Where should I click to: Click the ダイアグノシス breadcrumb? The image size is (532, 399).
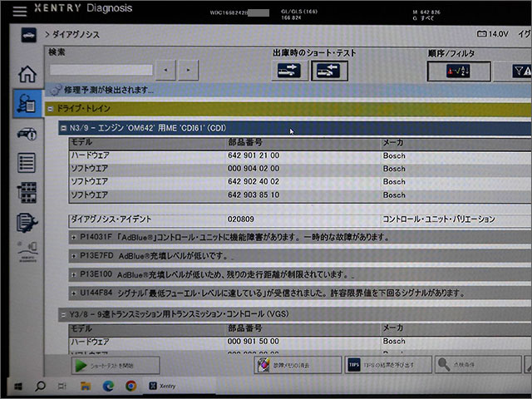point(76,35)
